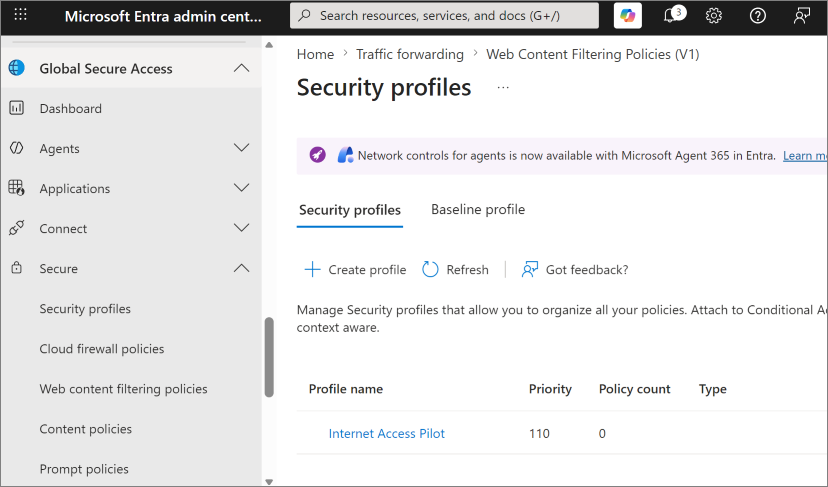Open Web content filtering policies
The height and width of the screenshot is (487, 828).
(x=123, y=389)
